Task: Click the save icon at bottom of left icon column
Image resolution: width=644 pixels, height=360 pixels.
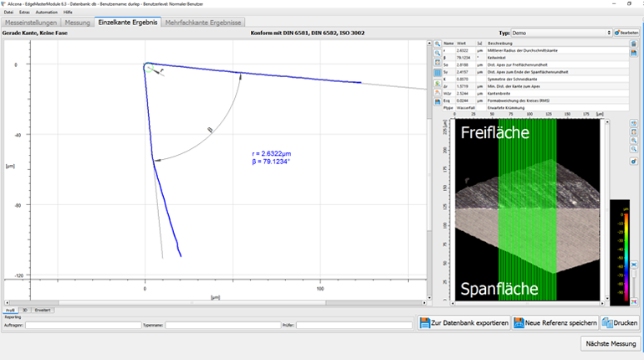Action: point(437,102)
